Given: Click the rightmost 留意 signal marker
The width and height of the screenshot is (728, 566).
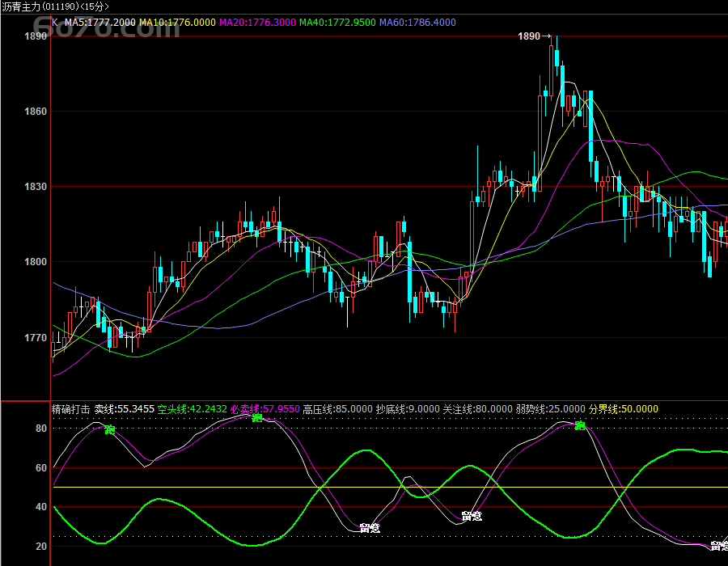Looking at the screenshot, I should pyautogui.click(x=718, y=547).
